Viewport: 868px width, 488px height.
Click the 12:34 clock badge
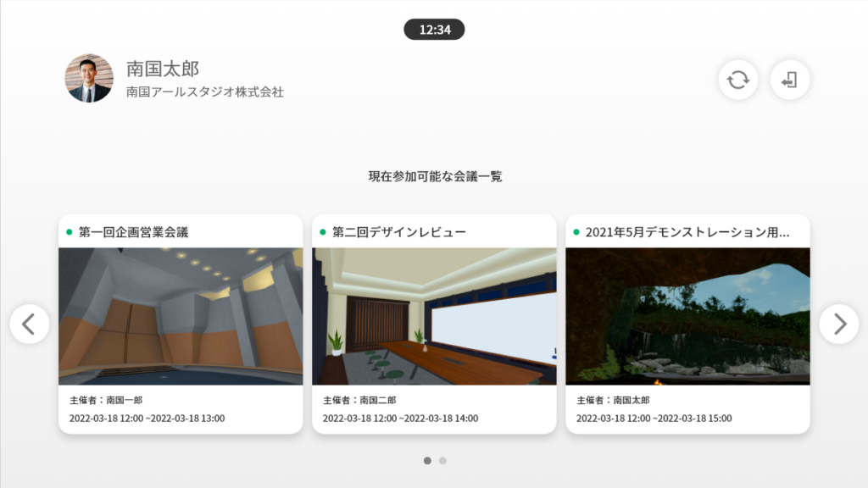[434, 30]
